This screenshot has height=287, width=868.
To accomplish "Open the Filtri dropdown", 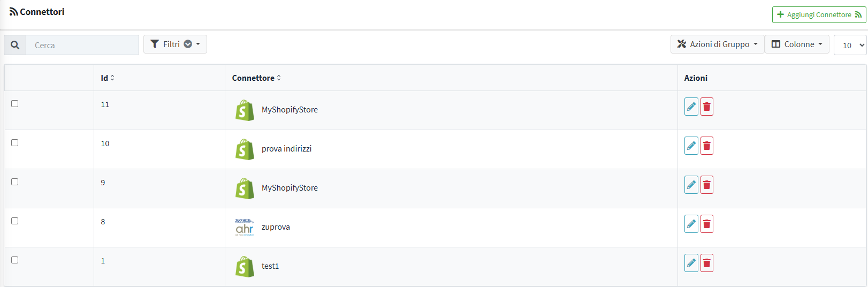I will click(x=175, y=44).
